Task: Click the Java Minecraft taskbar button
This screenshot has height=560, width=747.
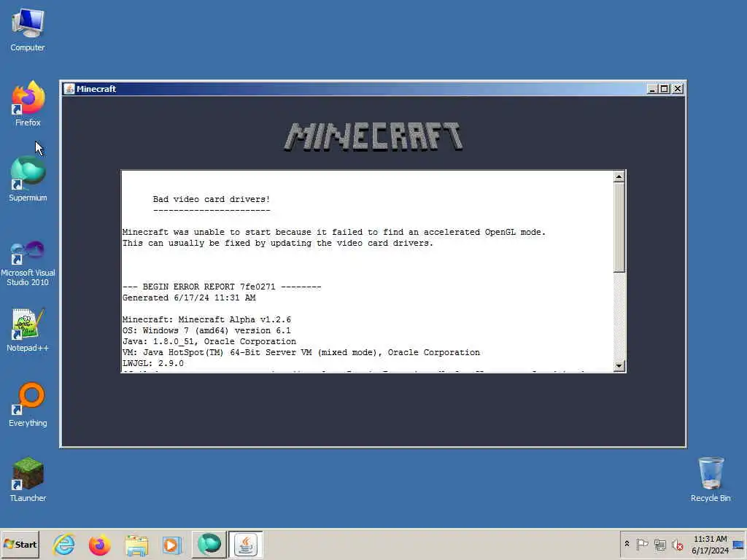Action: [245, 544]
